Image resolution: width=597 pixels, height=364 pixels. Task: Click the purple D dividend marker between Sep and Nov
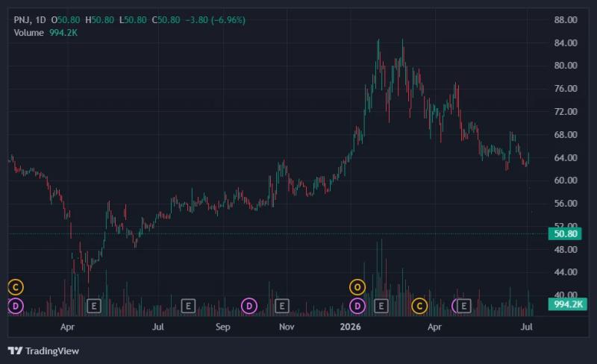(x=249, y=306)
